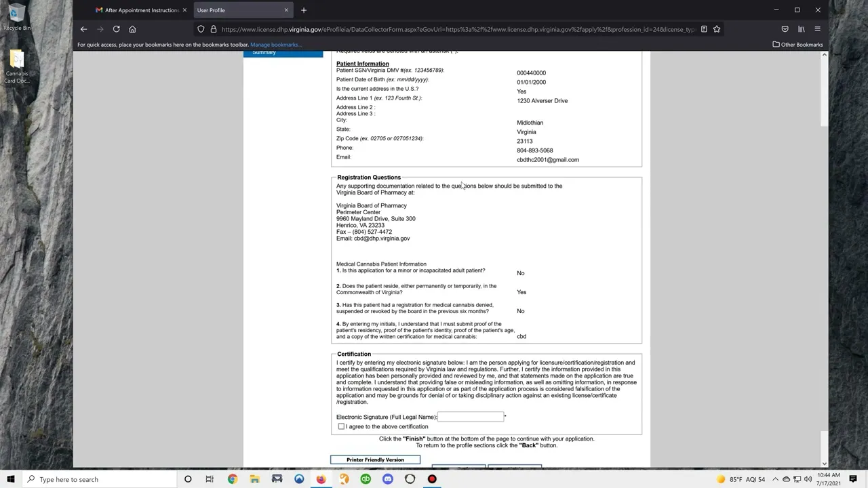Click the SSN value 000440000
This screenshot has height=488, width=868.
click(x=531, y=73)
